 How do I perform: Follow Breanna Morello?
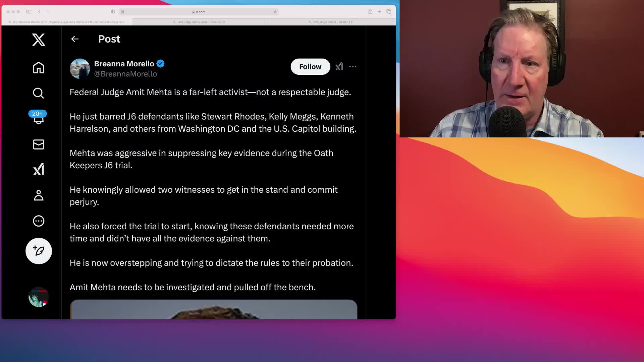(x=310, y=67)
